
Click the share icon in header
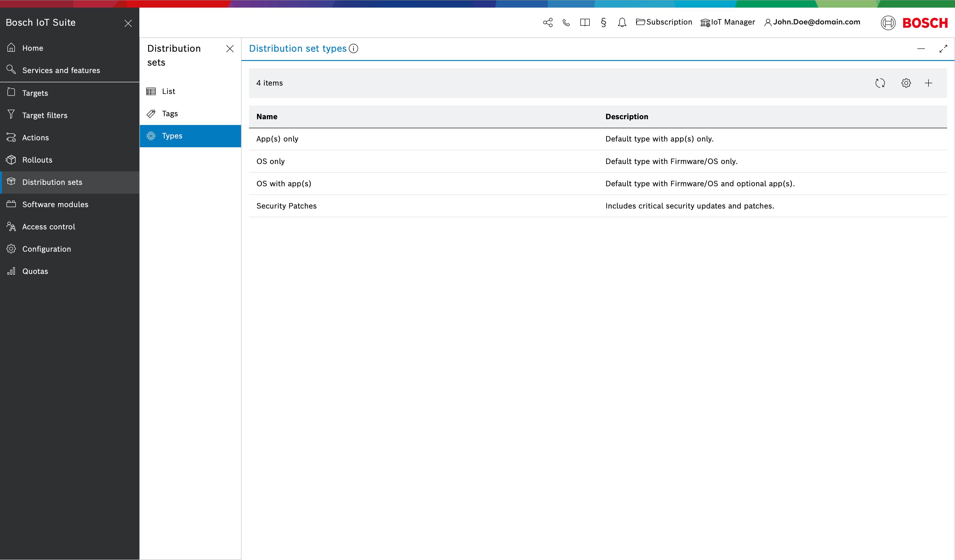pyautogui.click(x=548, y=22)
